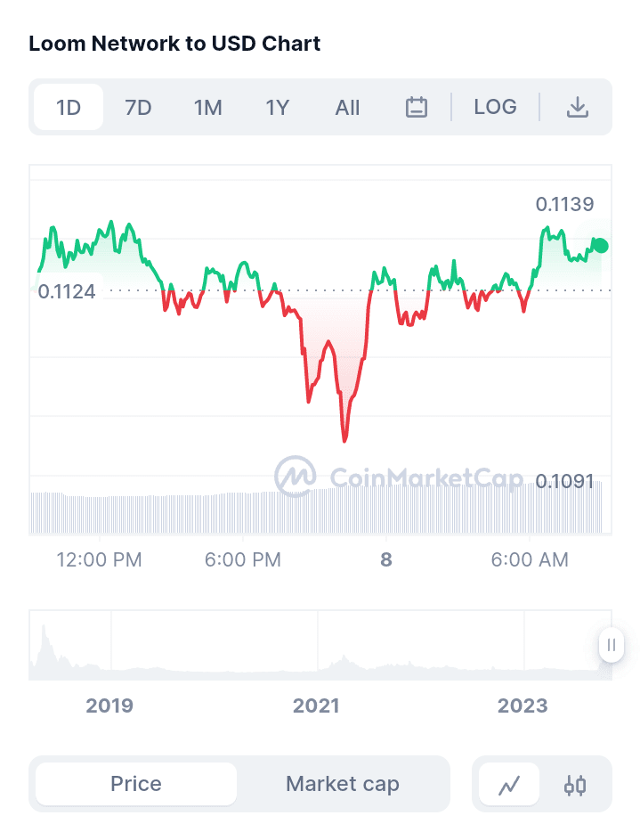Download the chart data
Viewport: 640px width, 840px height.
click(x=578, y=107)
